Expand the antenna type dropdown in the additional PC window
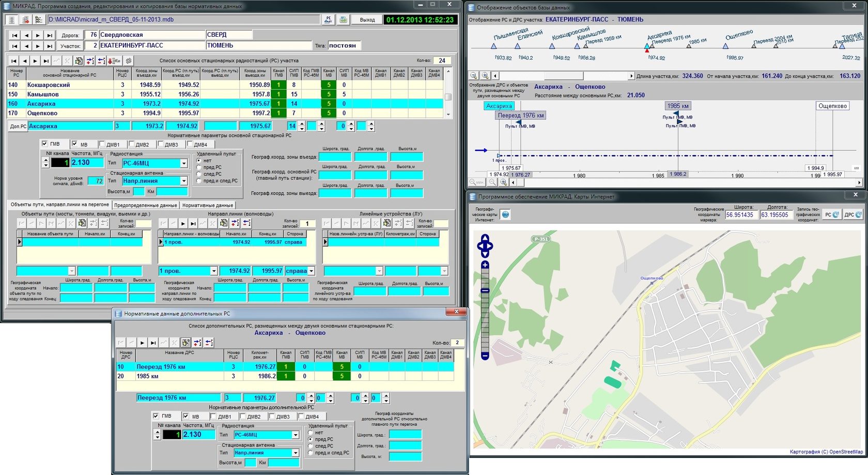Screen dimensions: 868x475 295,453
